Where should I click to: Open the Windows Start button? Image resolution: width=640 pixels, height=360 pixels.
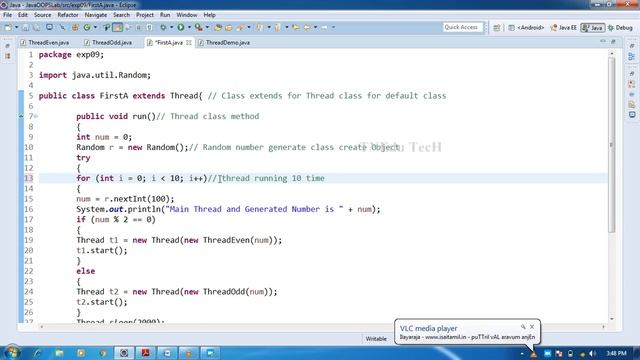point(11,352)
